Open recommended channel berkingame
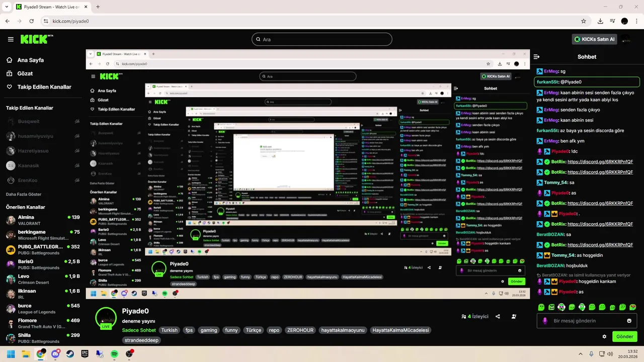Viewport: 644px width, 362px height. [43, 235]
